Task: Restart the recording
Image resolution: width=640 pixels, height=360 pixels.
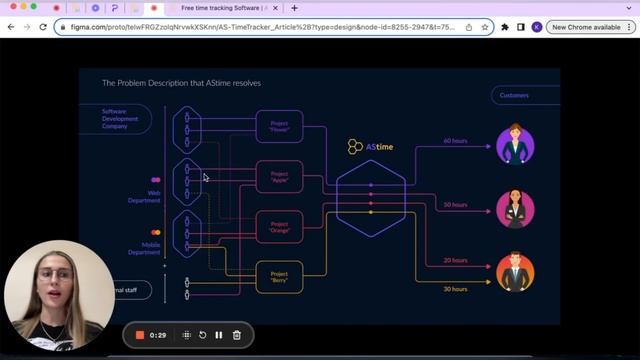Action: 202,335
